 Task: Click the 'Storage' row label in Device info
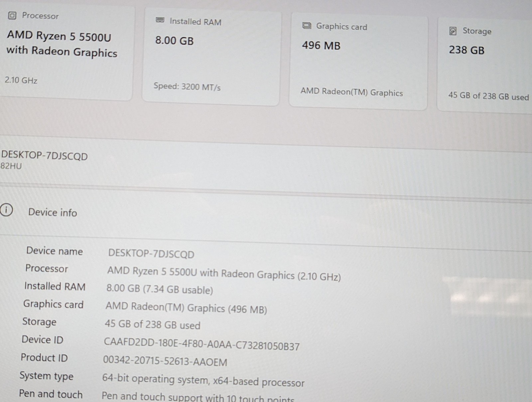(x=39, y=322)
